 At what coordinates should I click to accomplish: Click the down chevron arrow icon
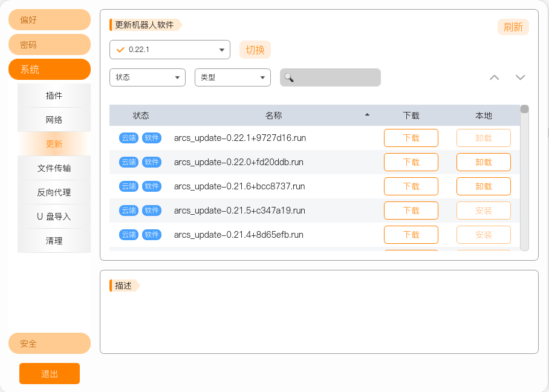click(521, 77)
